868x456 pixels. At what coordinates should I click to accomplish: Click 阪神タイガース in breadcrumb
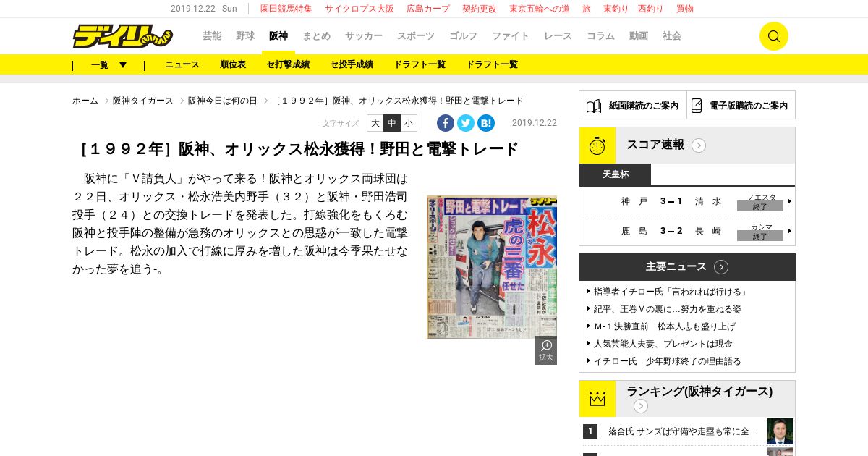pos(143,101)
